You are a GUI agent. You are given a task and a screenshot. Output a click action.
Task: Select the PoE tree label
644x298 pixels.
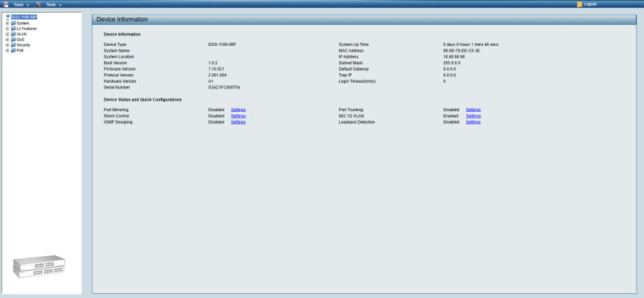(x=20, y=50)
